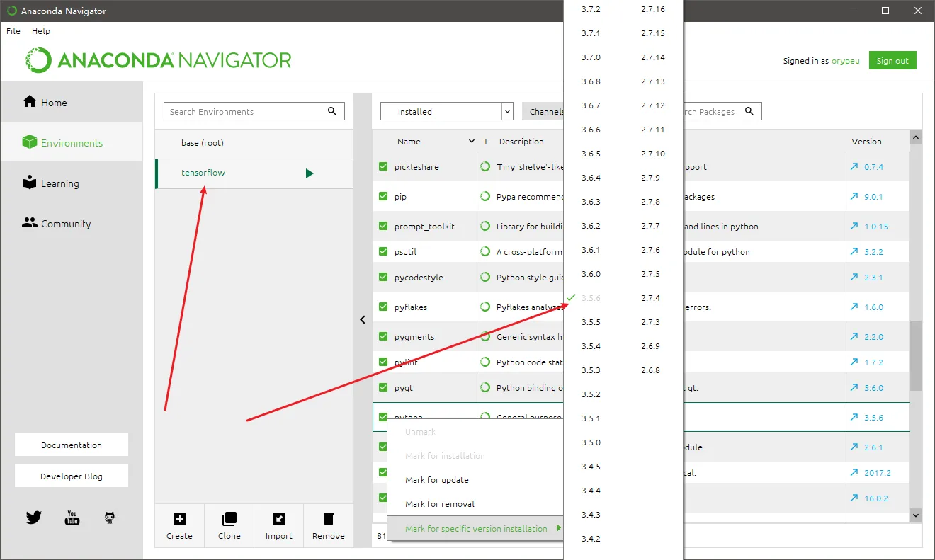Pick version 3.5.5 from the submenu

[x=591, y=322]
